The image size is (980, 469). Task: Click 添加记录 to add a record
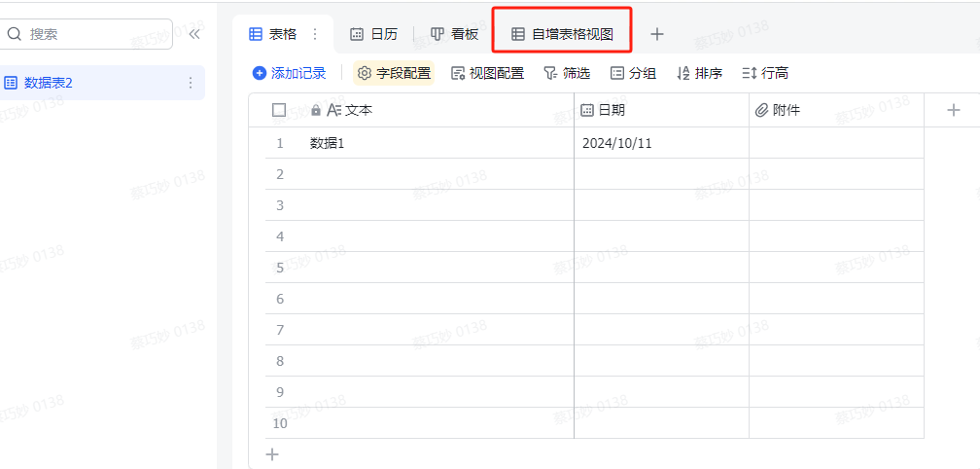click(x=290, y=73)
